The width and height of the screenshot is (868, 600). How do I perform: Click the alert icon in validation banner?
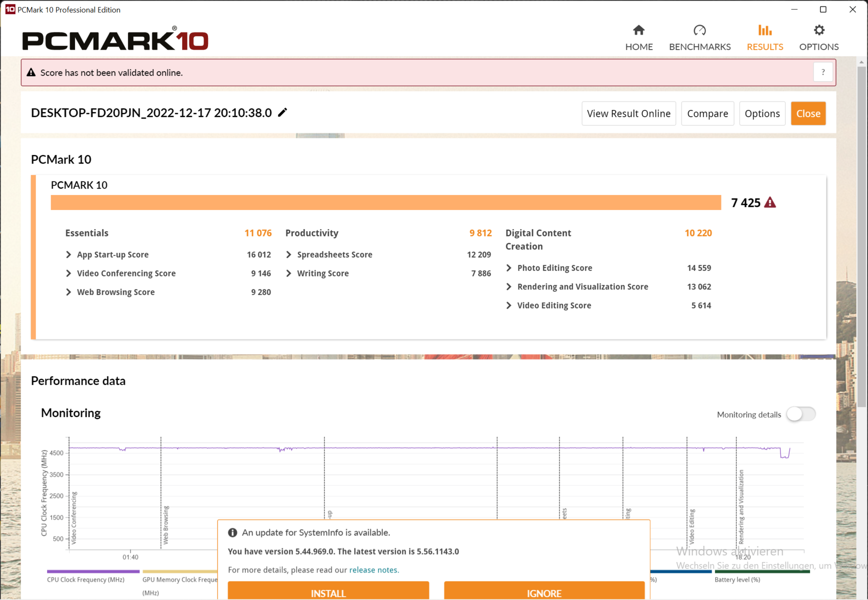31,72
